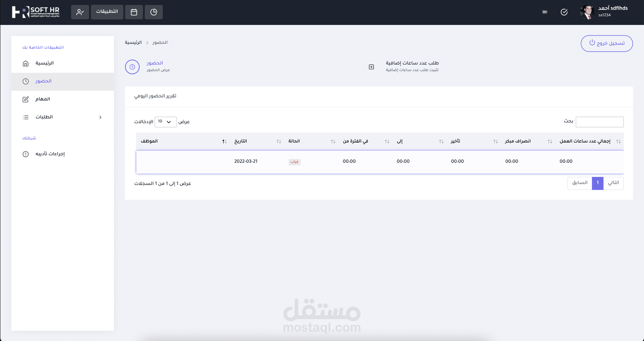Click the plus-square icon for overtime request
Image resolution: width=644 pixels, height=341 pixels.
point(371,67)
